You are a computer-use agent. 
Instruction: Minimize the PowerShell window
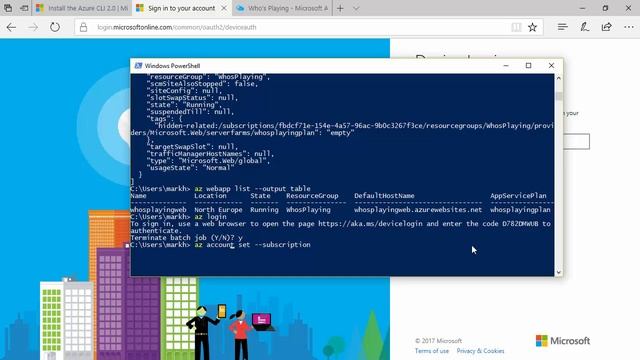506,66
